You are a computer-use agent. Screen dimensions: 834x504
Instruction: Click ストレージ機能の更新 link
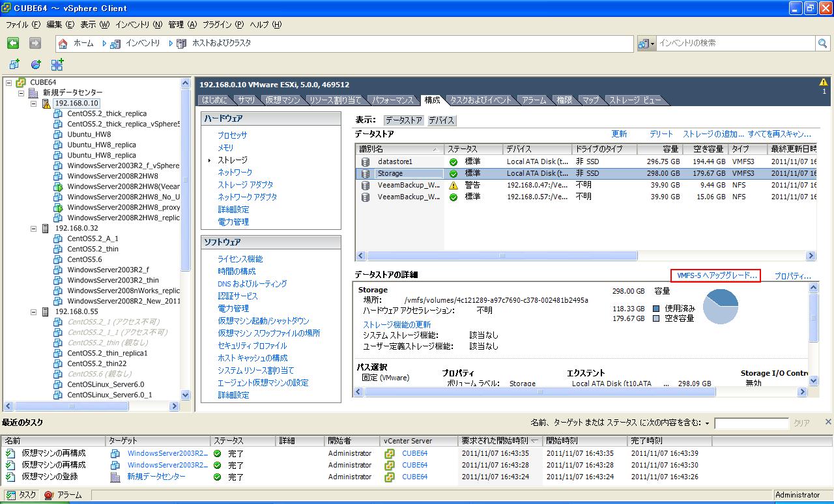[x=397, y=324]
